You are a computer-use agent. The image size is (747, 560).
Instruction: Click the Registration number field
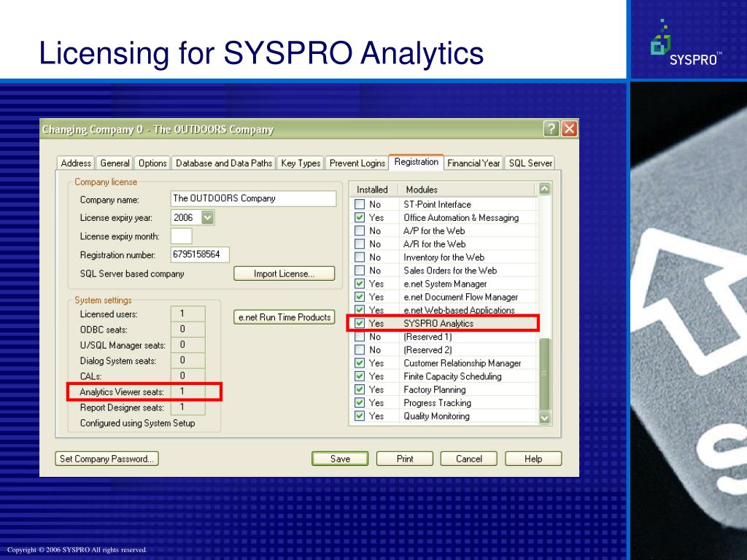coord(200,254)
